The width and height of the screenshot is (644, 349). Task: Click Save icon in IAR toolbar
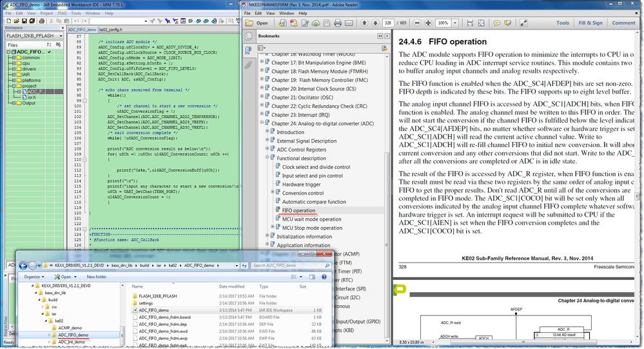[x=24, y=21]
